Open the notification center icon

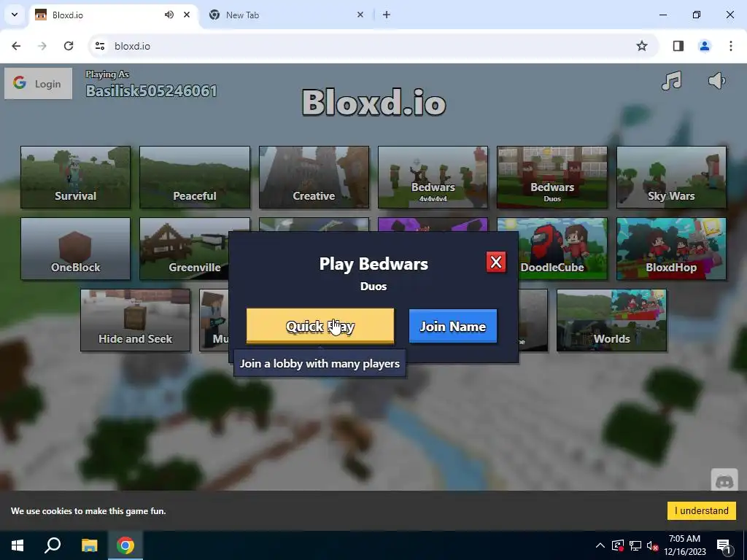click(724, 545)
